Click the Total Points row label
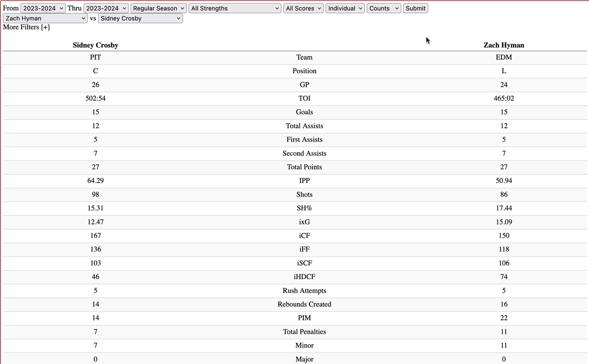 (x=304, y=167)
